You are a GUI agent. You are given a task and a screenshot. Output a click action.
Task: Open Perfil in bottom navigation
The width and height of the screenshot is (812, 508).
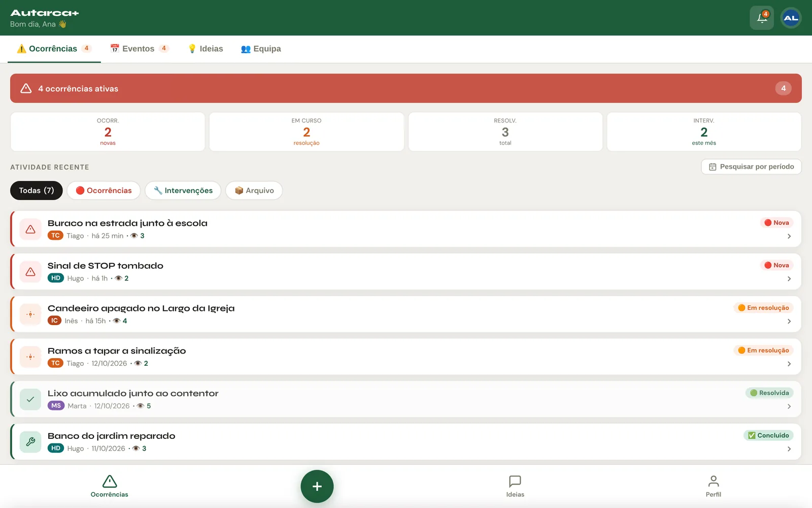(713, 486)
